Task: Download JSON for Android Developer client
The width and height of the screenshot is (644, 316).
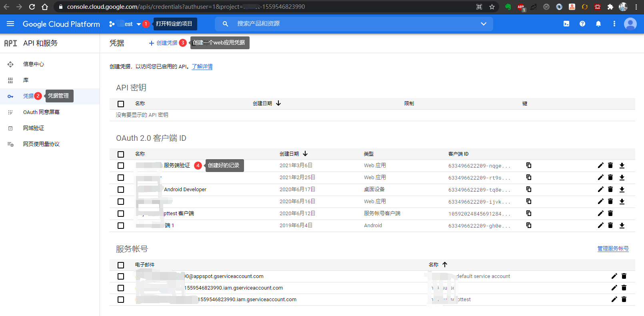Action: pos(622,189)
